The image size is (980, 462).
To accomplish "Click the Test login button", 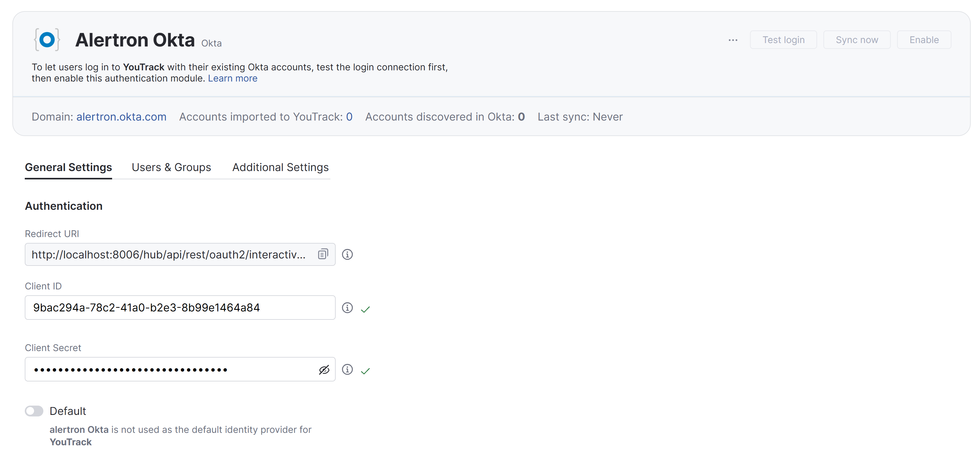I will point(783,40).
